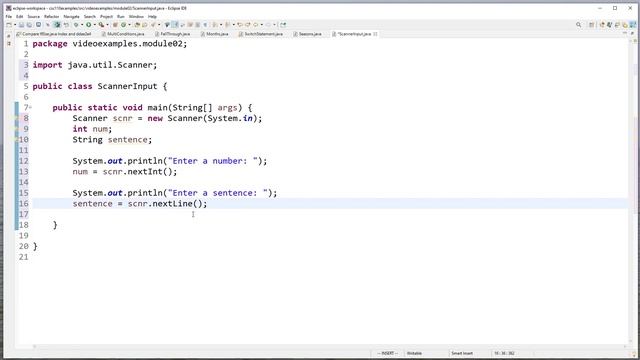Maximize the editor area
This screenshot has height=360, width=640.
(x=633, y=33)
